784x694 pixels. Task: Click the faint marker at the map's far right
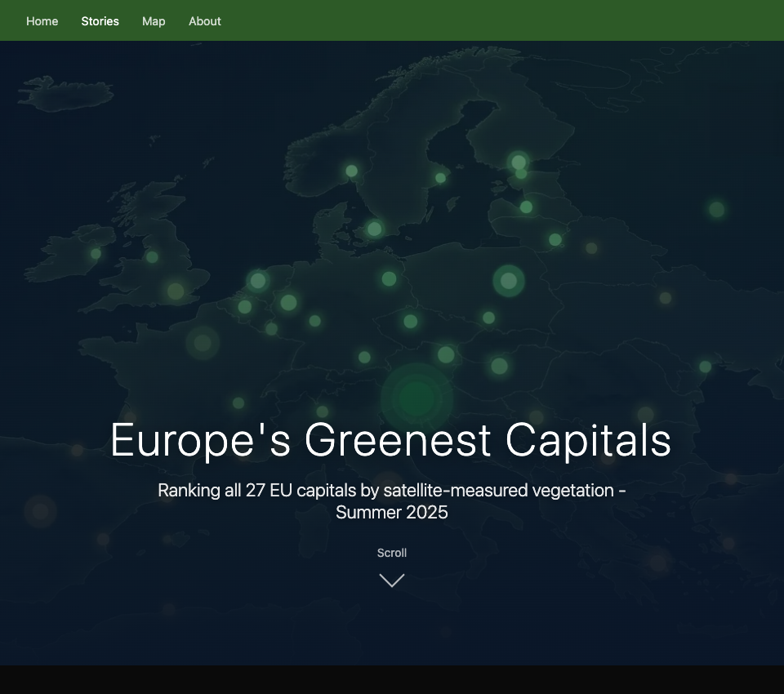[x=715, y=210]
